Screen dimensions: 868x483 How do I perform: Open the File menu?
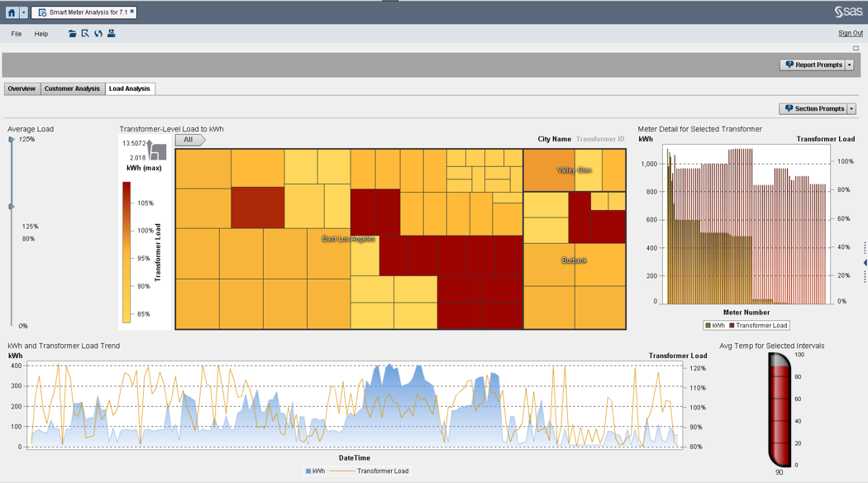[x=17, y=34]
